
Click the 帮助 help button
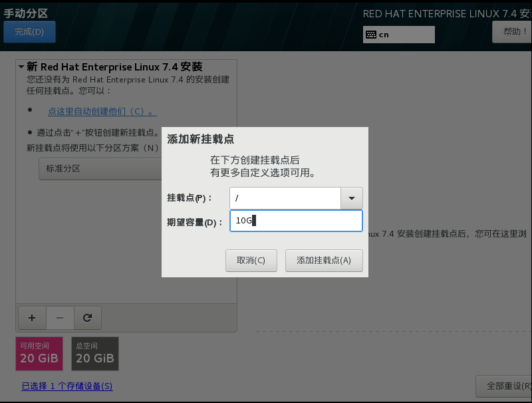pos(512,32)
